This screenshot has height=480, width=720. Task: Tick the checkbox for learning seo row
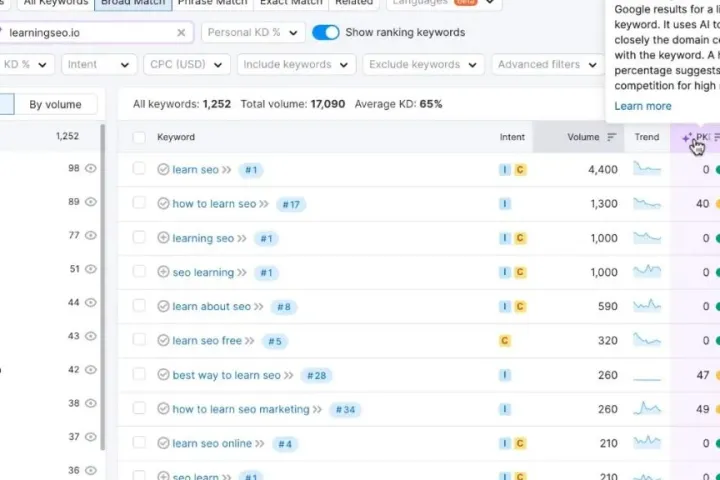[x=139, y=237]
